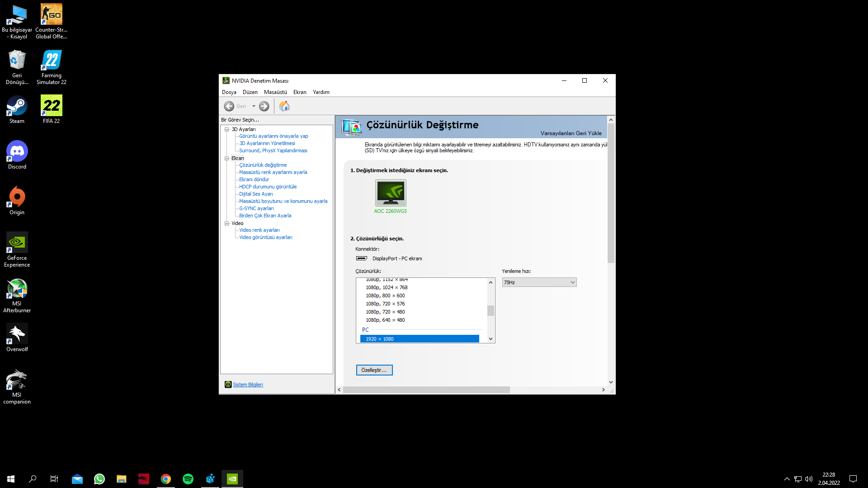Open File Explorer from the taskbar

(x=122, y=479)
